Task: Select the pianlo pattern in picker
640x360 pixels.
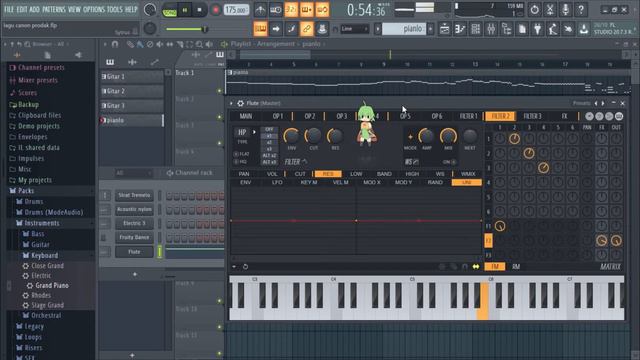Action: (131, 120)
